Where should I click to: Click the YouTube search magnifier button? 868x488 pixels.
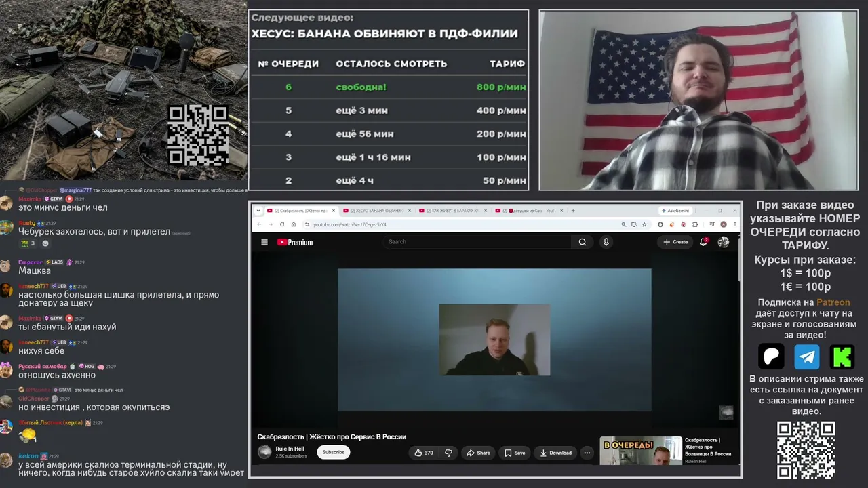pos(583,242)
